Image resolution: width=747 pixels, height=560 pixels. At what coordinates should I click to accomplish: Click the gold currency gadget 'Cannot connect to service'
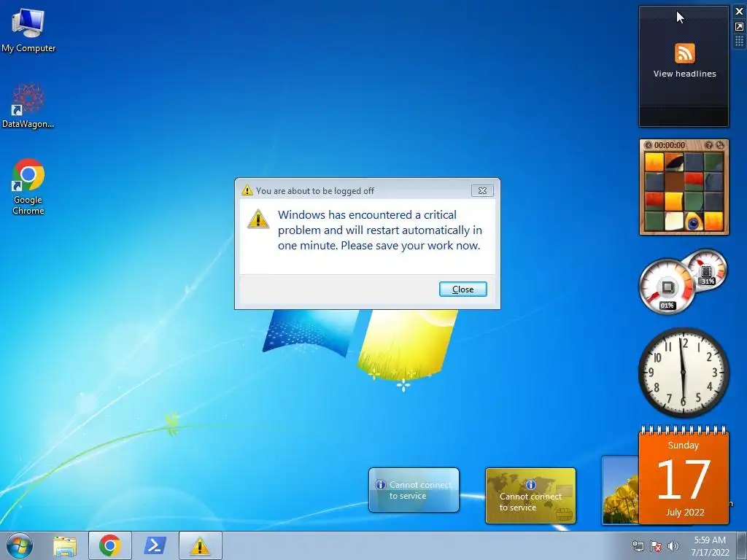coord(530,496)
